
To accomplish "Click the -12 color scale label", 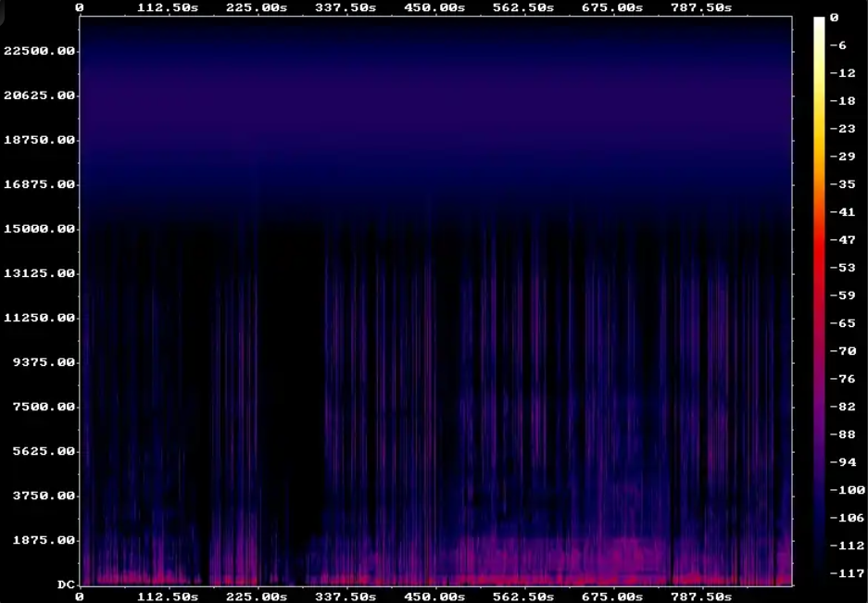I will tap(843, 73).
